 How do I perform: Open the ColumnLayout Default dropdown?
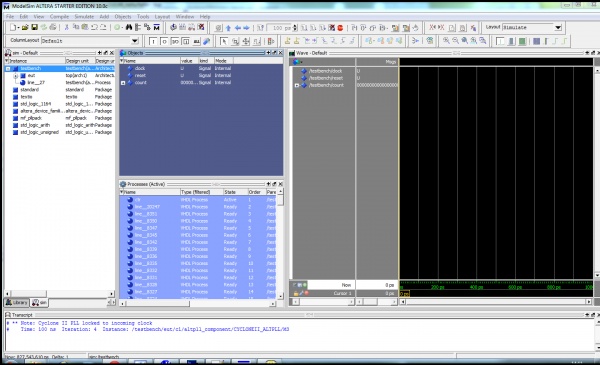135,41
